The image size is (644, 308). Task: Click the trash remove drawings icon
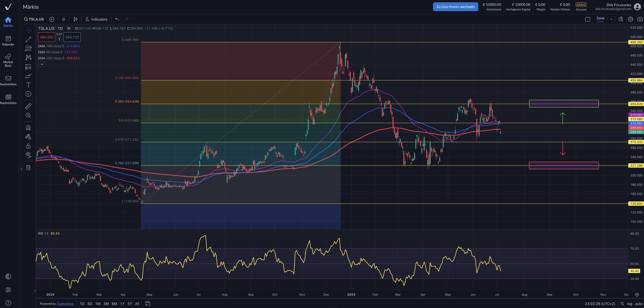click(x=28, y=168)
